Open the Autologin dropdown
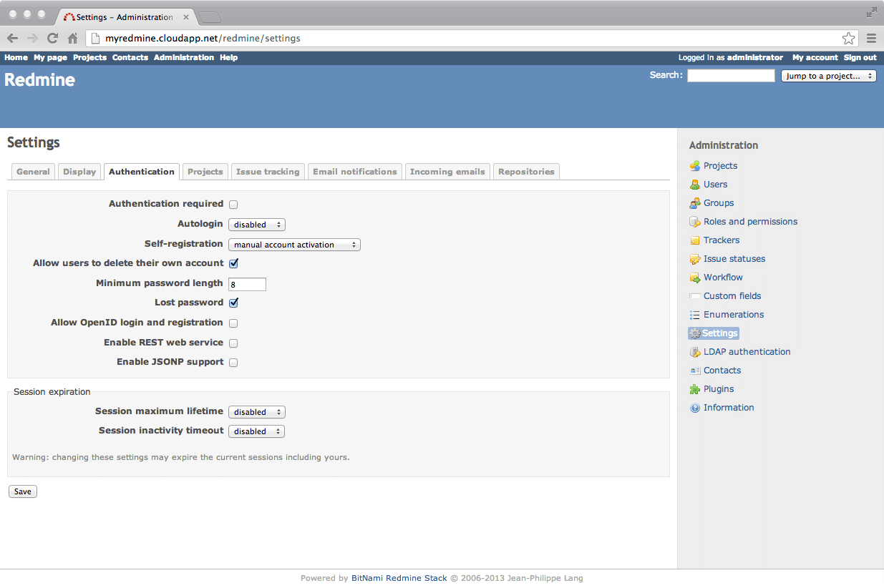The image size is (884, 588). click(x=256, y=224)
